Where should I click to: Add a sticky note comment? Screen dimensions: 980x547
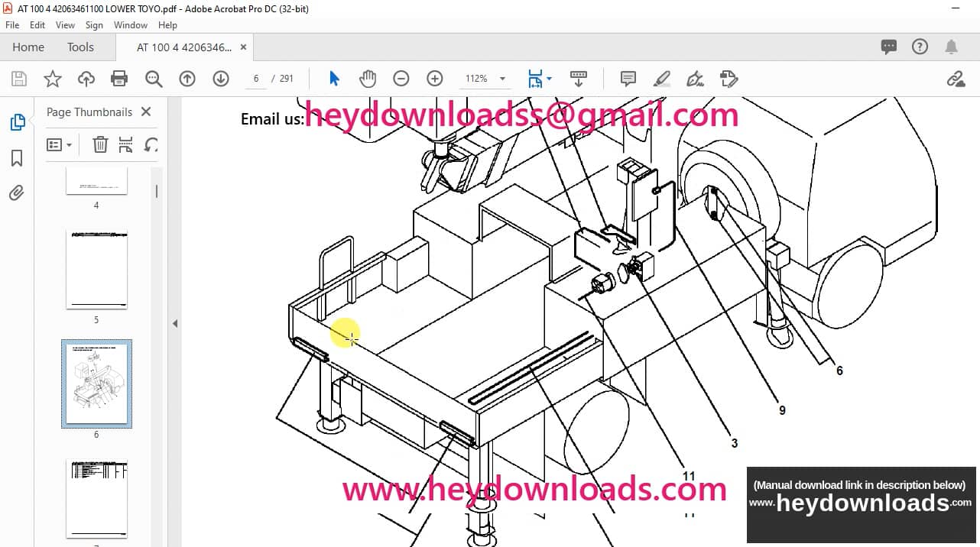[x=628, y=79]
